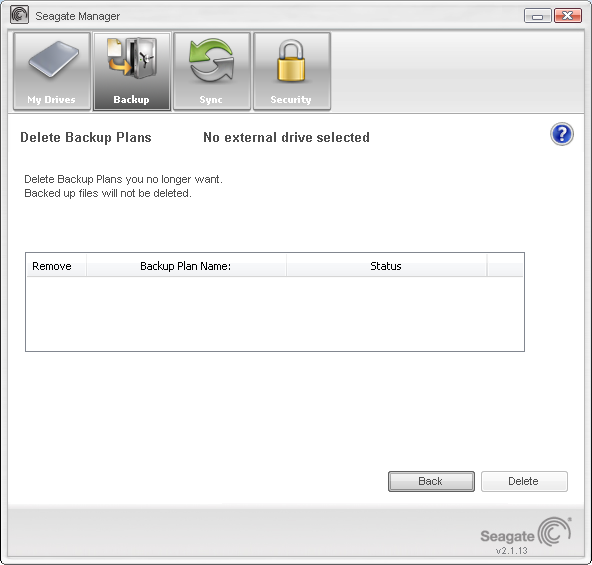Click the Delete button
Viewport: 592px width, 565px height.
point(524,481)
